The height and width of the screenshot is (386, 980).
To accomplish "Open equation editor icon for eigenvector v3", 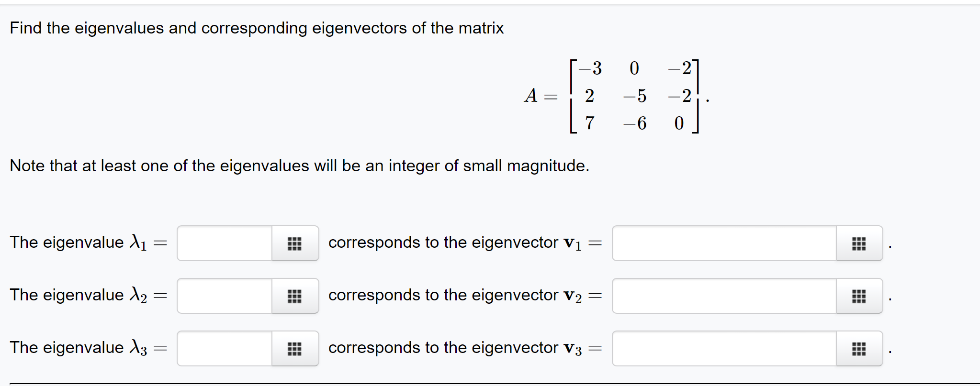I will tap(859, 349).
